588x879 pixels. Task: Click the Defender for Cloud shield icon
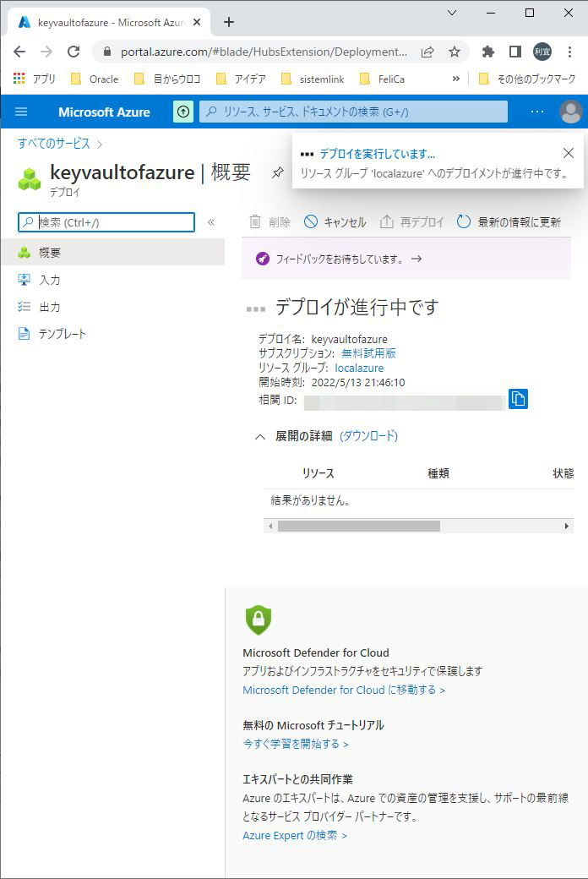point(259,620)
